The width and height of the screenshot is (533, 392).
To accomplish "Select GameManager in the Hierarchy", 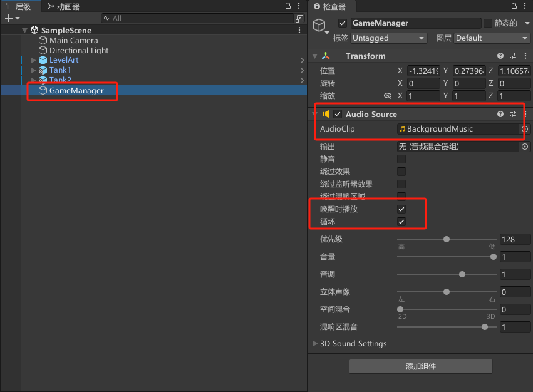I will click(76, 90).
